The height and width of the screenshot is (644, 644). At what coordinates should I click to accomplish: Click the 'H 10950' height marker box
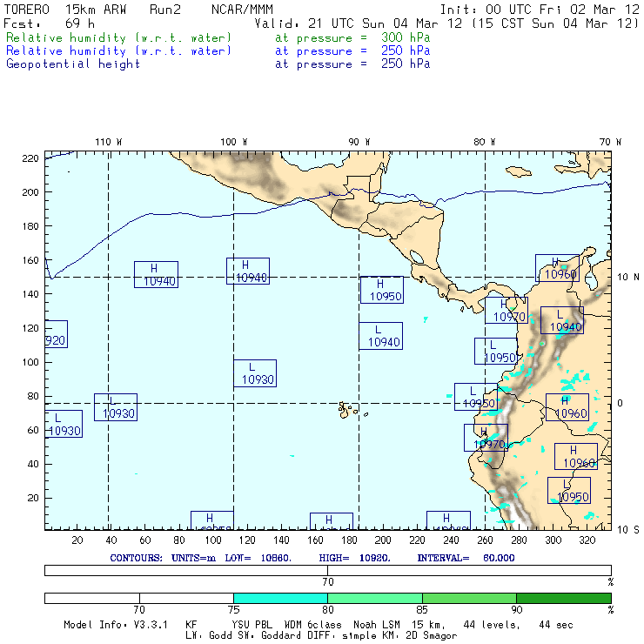[382, 290]
